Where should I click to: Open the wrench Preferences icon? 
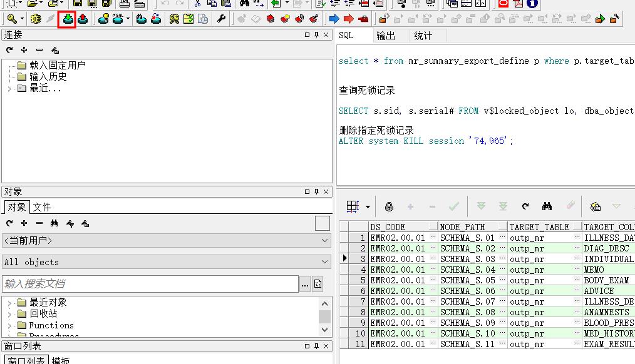(221, 19)
